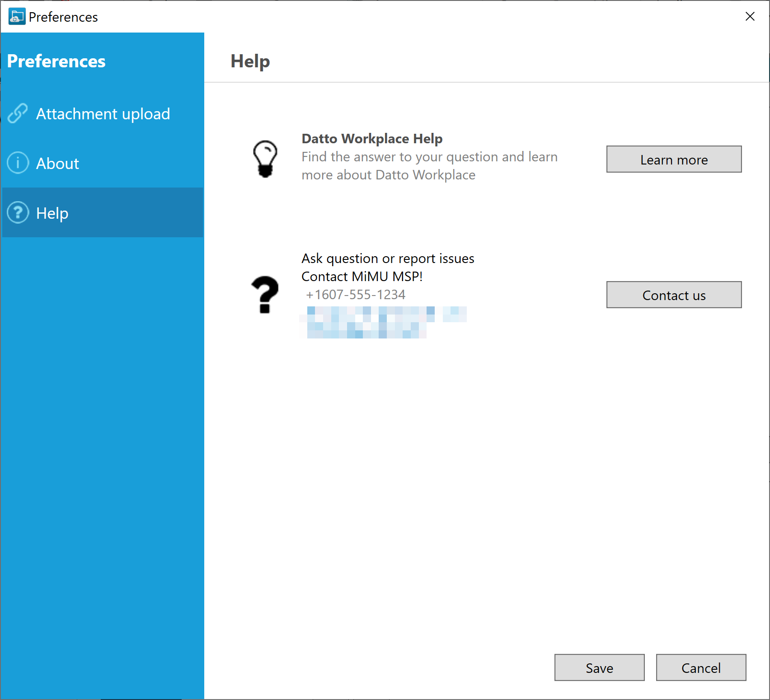Screen dimensions: 770x700
Task: Click the "Ask question or report issues" text
Action: coord(388,258)
